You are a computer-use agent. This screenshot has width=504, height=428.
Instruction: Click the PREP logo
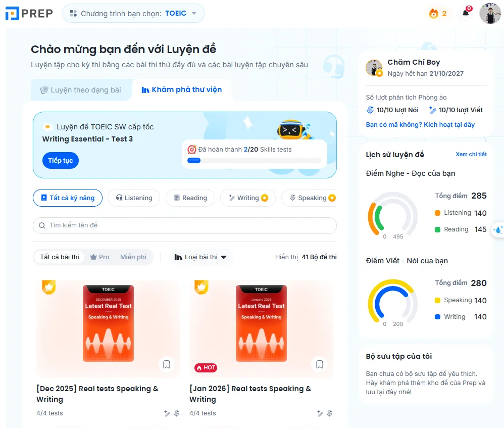[x=29, y=13]
